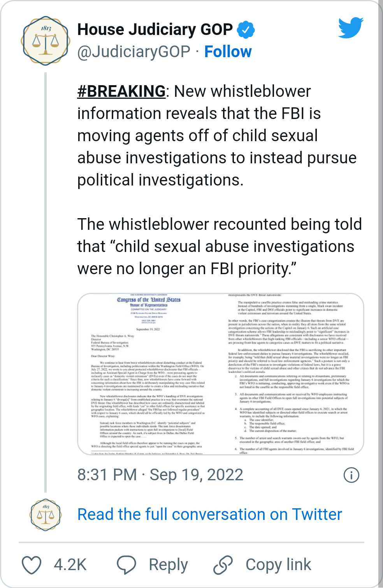Click the Reply text button
The width and height of the screenshot is (383, 588).
[x=169, y=565]
